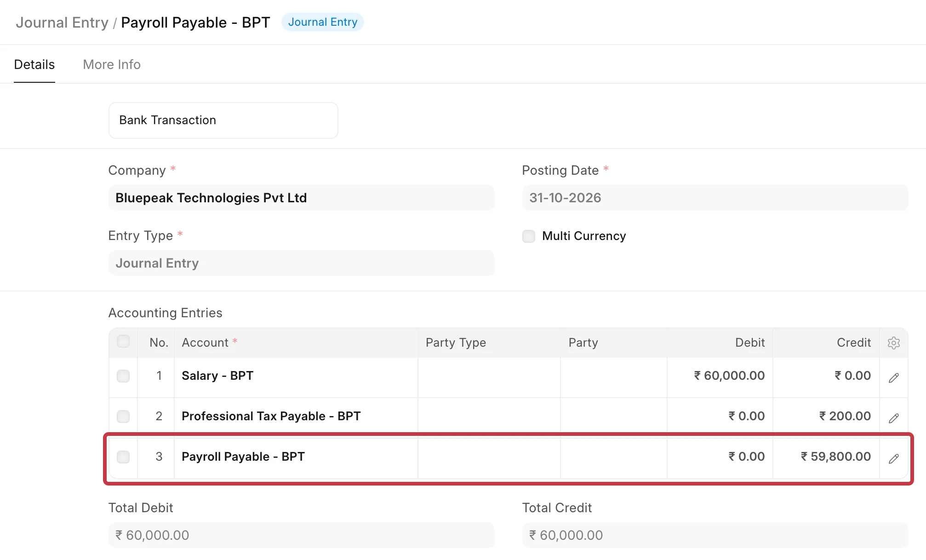Click the Party Type column header
926x560 pixels.
[x=489, y=343]
